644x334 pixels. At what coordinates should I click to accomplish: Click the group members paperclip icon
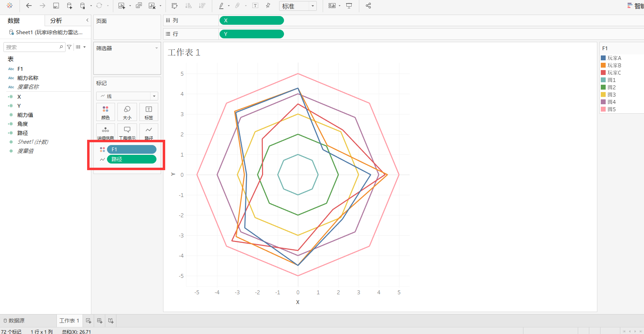point(238,6)
